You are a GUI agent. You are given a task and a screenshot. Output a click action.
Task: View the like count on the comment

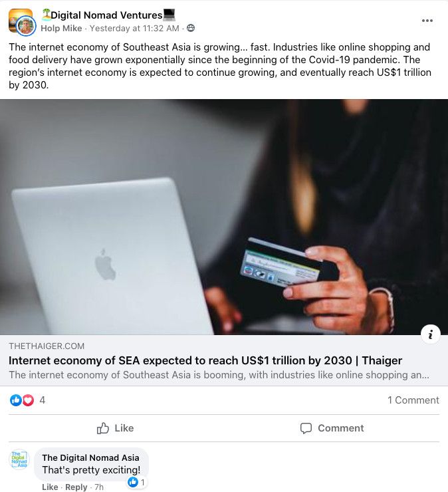tap(137, 482)
